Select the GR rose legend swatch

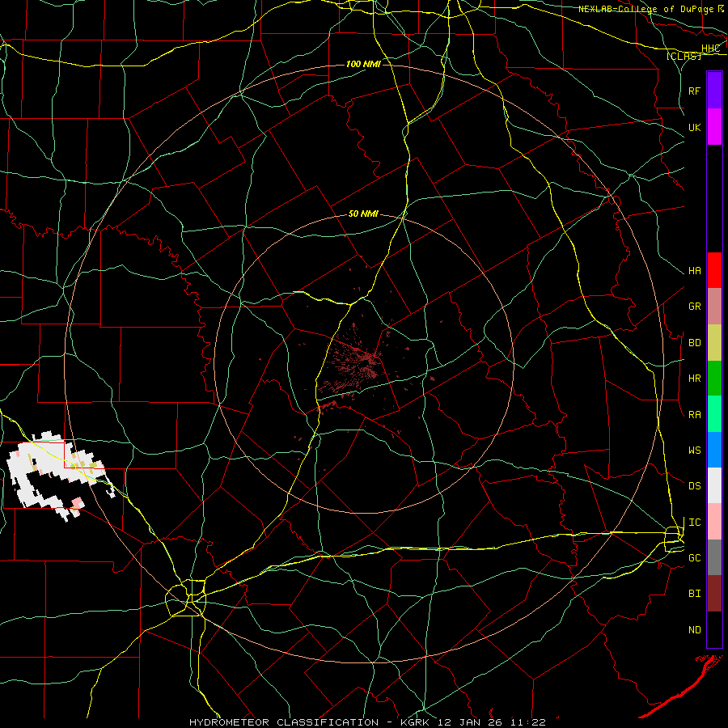tap(714, 307)
